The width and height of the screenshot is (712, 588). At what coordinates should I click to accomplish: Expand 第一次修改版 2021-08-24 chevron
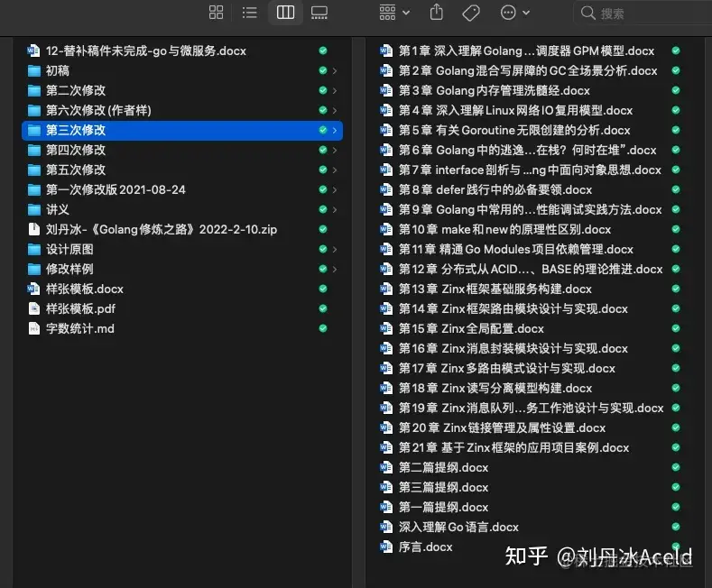coord(335,189)
